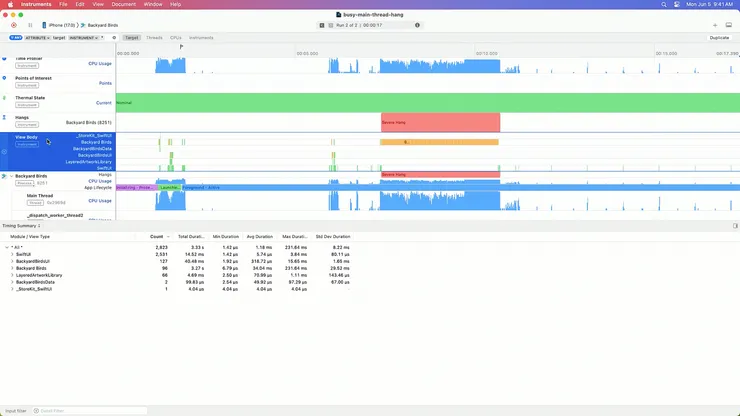Open Spotlight search in menu bar
Screen dimensions: 740x416
pyautogui.click(x=664, y=4)
